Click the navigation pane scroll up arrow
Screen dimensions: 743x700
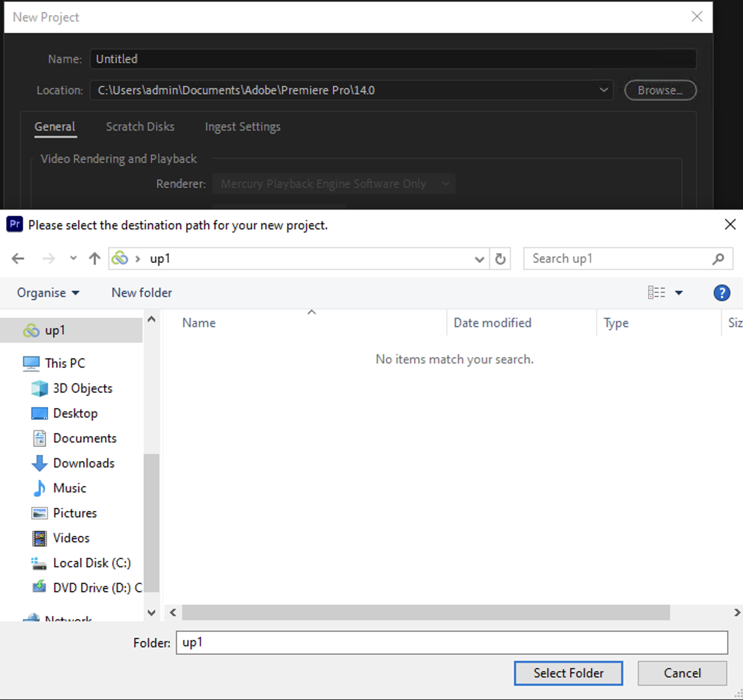click(x=151, y=319)
